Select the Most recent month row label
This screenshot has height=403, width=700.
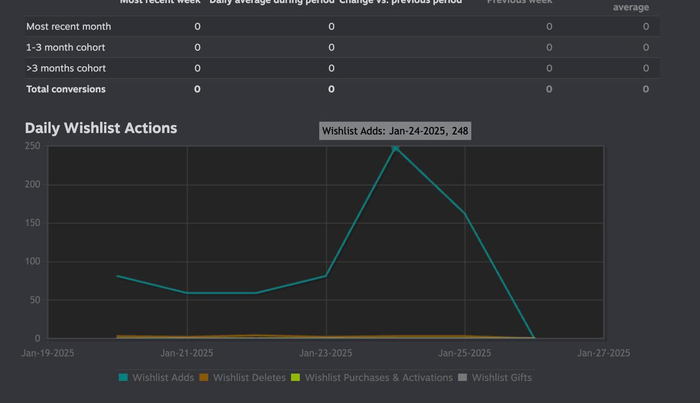[x=66, y=26]
